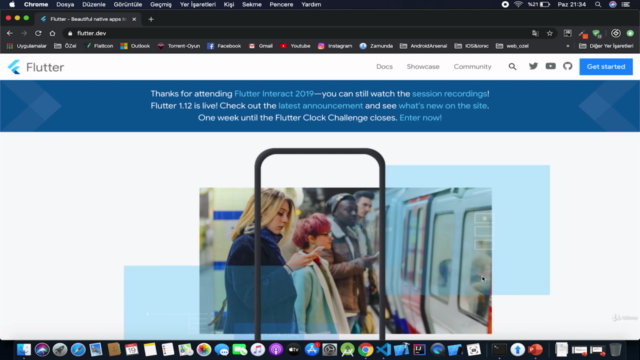Open the Community nav item
This screenshot has height=360, width=640.
(x=472, y=67)
